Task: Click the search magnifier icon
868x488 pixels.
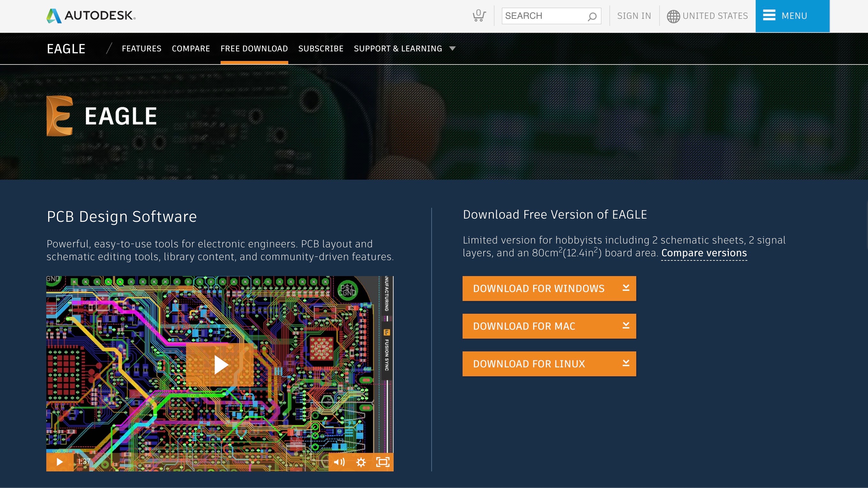Action: point(592,17)
